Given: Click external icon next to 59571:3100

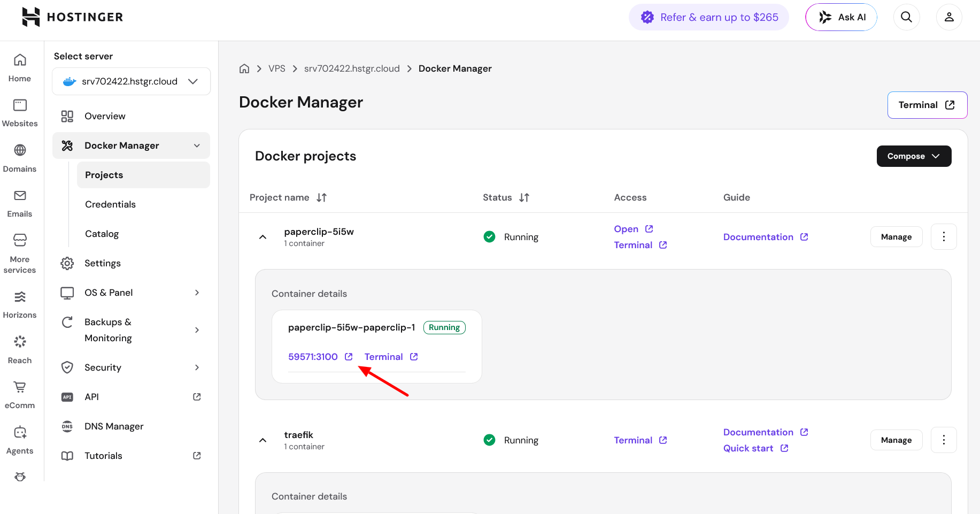Looking at the screenshot, I should 349,357.
